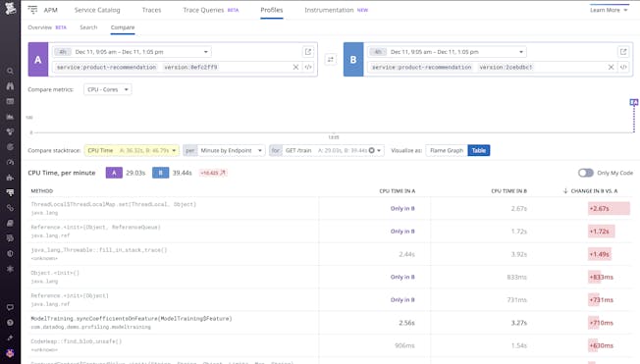Viewport: 640px width, 364px height.
Task: Click the A query service:product-recommendation tag
Action: [x=107, y=67]
